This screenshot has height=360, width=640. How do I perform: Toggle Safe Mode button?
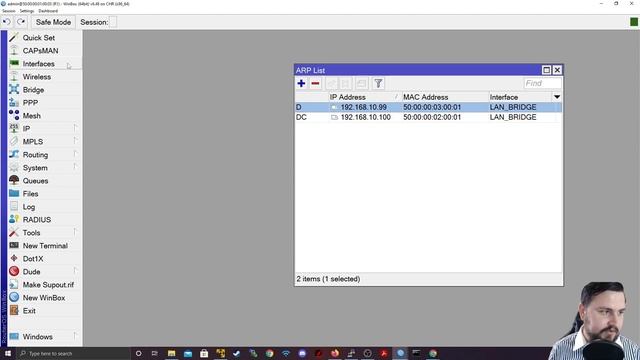[53, 22]
